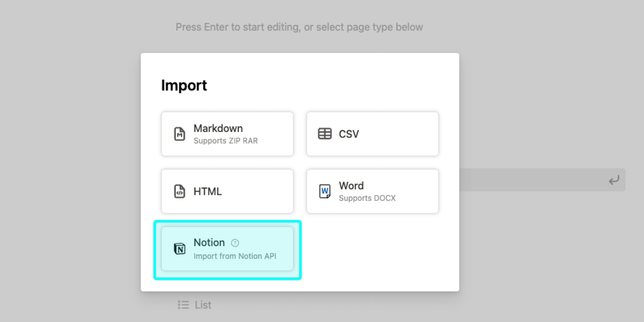Click the Import dialog heading
The height and width of the screenshot is (322, 644).
pos(184,85)
